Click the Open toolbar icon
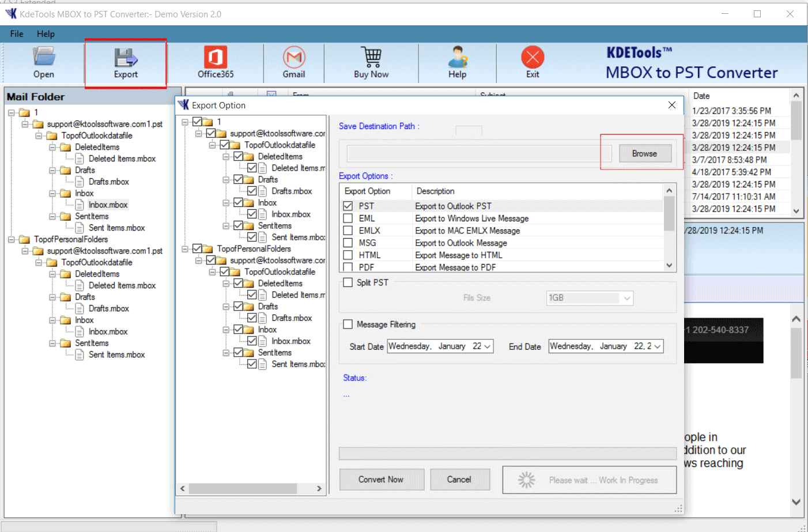This screenshot has height=532, width=808. (x=43, y=57)
